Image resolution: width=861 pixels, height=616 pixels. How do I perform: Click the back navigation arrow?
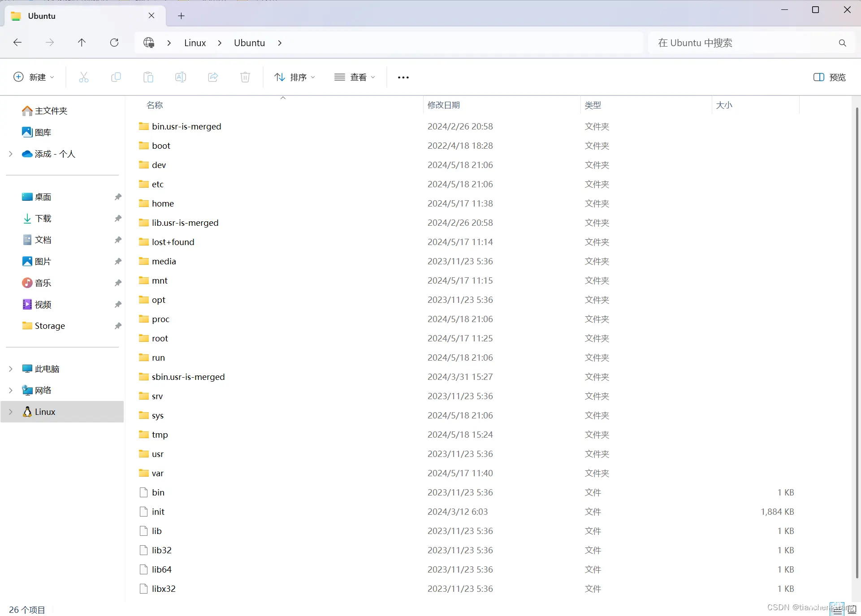[x=17, y=43]
